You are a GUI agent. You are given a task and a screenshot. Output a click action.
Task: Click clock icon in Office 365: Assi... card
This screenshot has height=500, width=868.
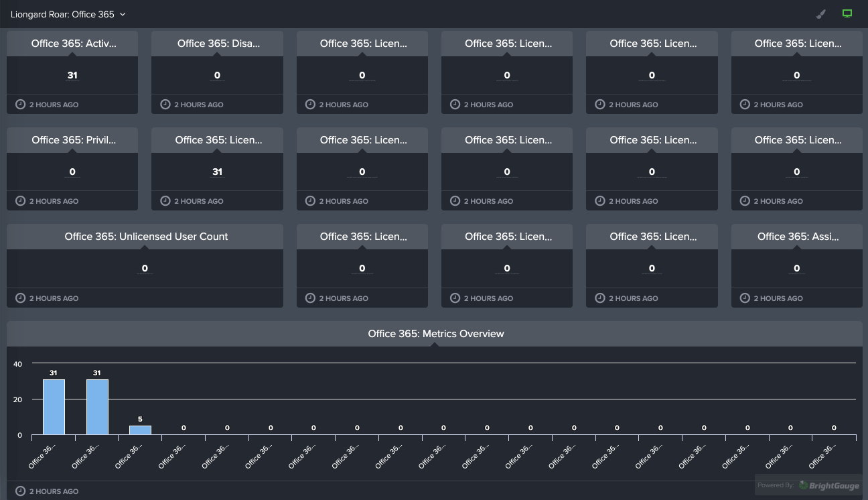(x=745, y=298)
